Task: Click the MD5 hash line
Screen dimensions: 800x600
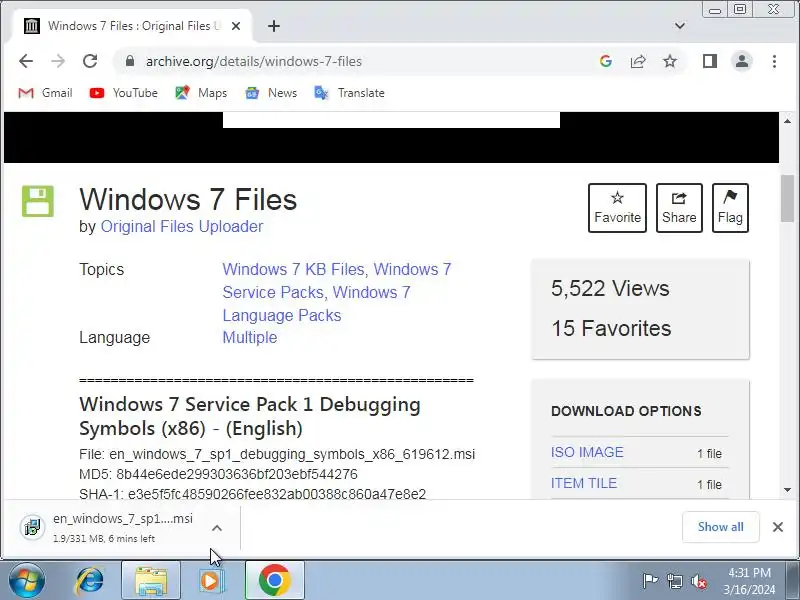Action: tap(218, 474)
